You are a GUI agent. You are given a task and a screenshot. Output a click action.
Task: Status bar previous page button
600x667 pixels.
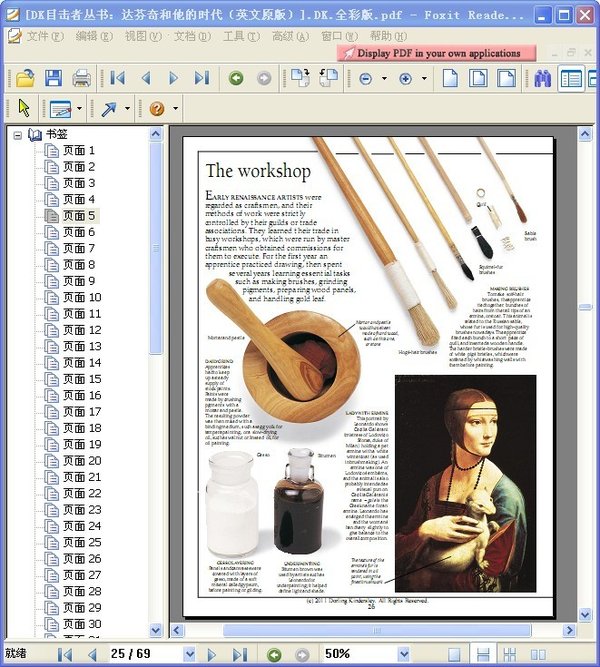pos(92,655)
